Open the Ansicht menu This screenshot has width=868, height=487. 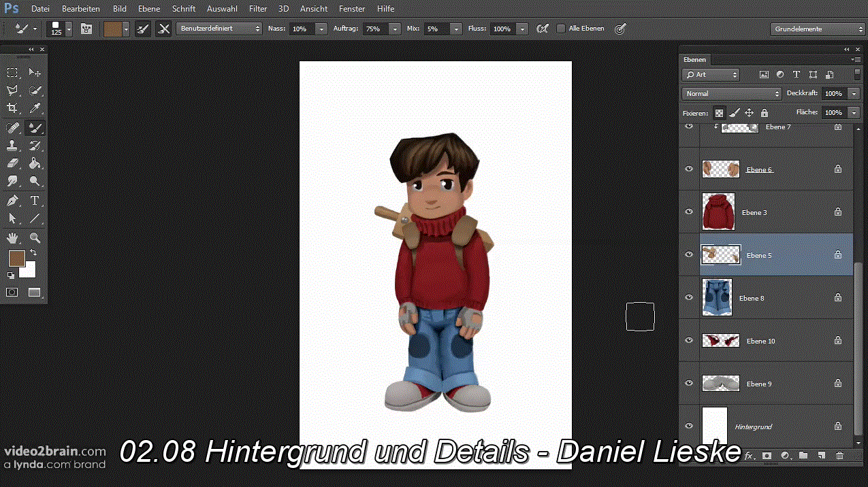(314, 9)
